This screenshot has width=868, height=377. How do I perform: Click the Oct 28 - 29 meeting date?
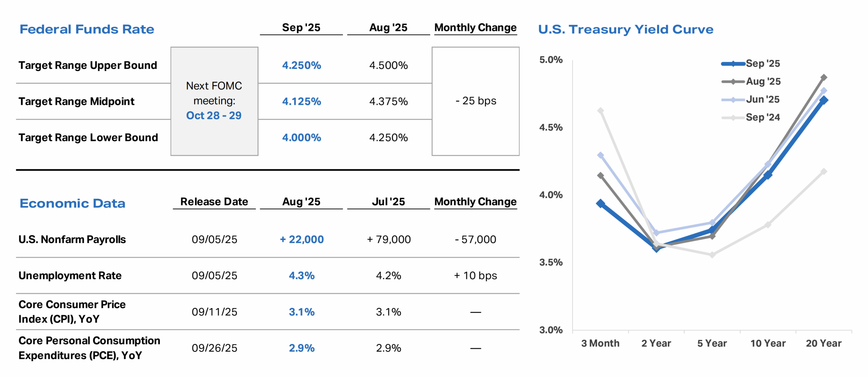(214, 115)
